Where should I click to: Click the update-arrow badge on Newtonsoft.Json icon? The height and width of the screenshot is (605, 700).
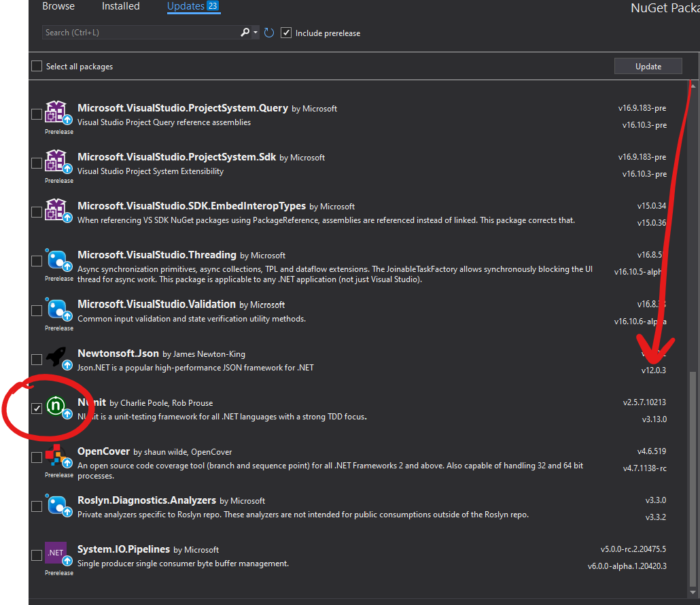67,365
